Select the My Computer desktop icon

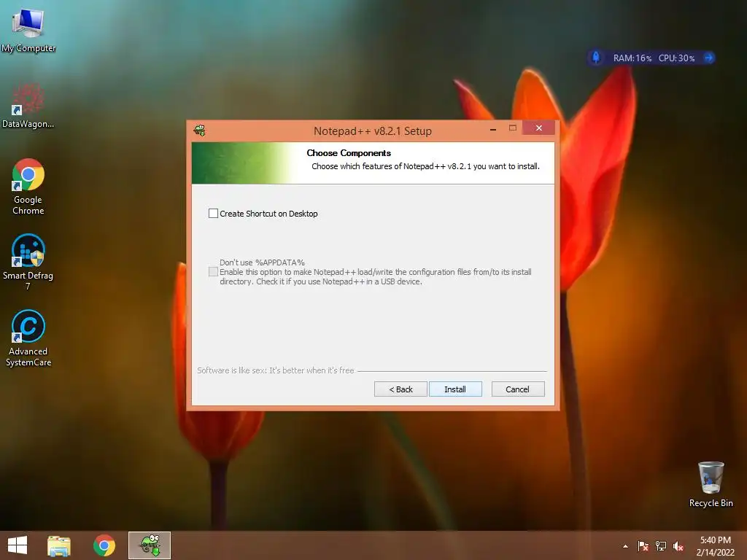[x=28, y=30]
